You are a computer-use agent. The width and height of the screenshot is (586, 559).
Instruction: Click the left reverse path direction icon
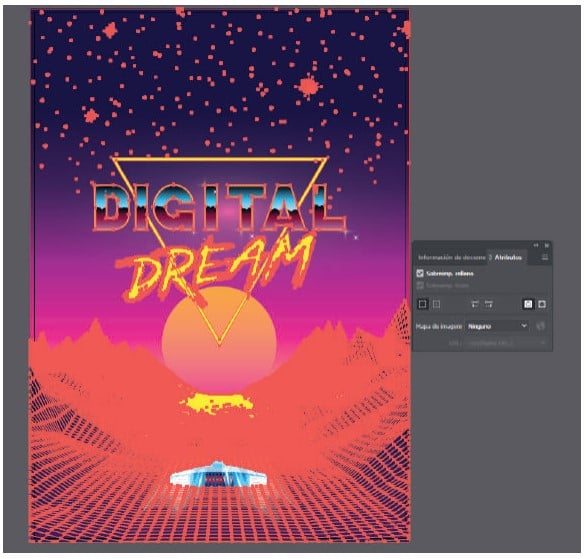click(x=474, y=305)
